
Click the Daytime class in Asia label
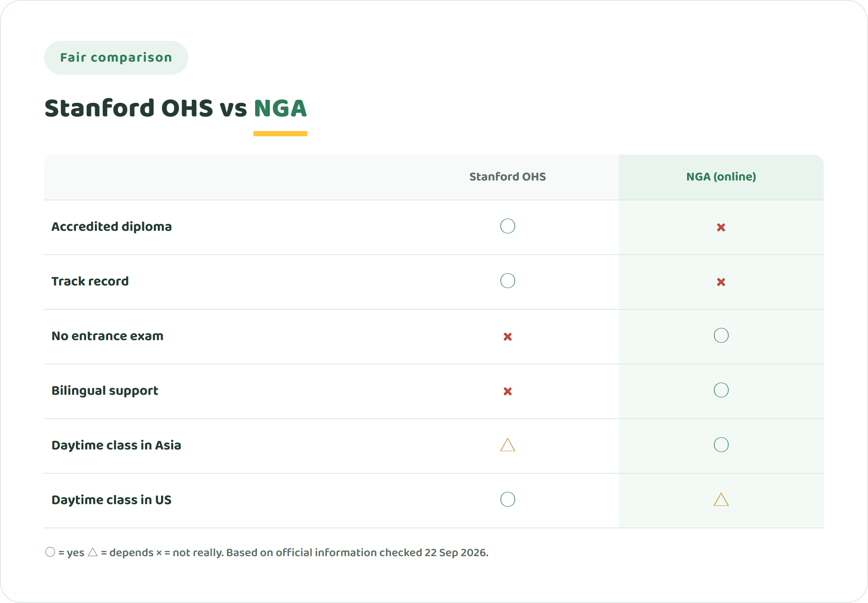[x=116, y=445]
